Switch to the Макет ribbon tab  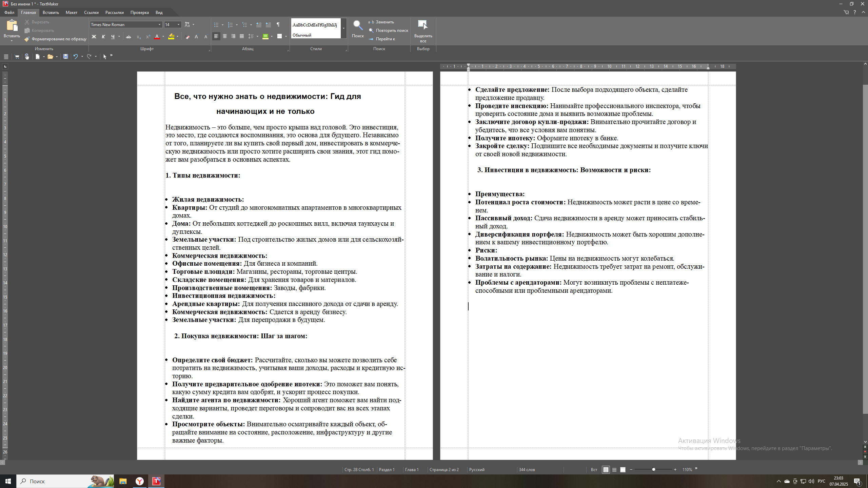pos(71,13)
